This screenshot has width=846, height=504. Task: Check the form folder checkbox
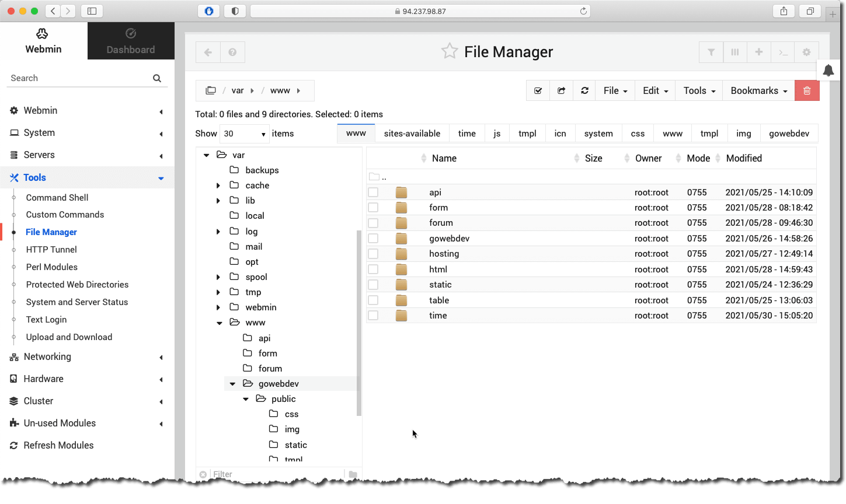coord(373,208)
